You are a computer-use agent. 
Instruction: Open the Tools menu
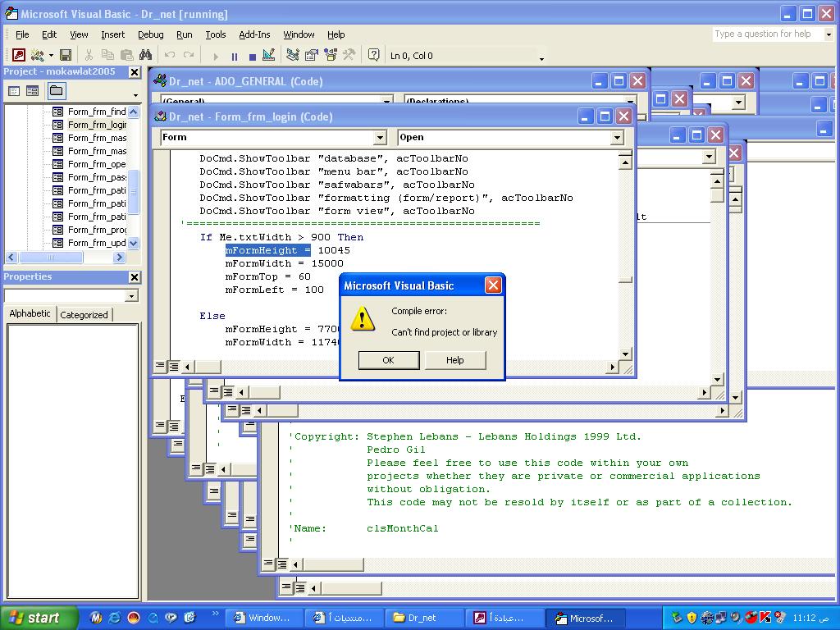coord(216,34)
